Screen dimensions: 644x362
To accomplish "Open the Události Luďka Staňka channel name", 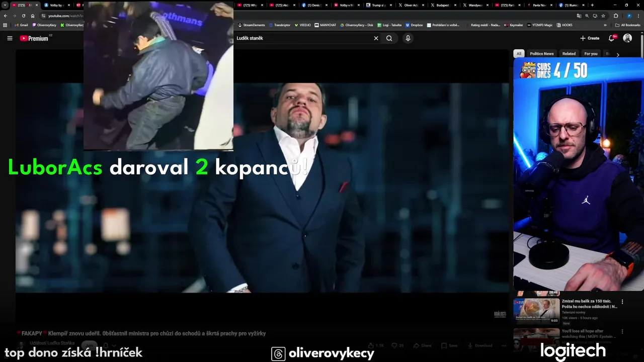I will pos(52,343).
